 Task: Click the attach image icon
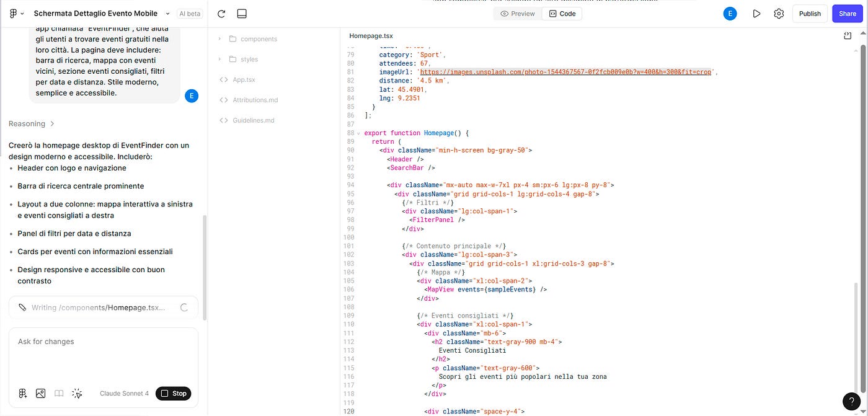coord(41,393)
